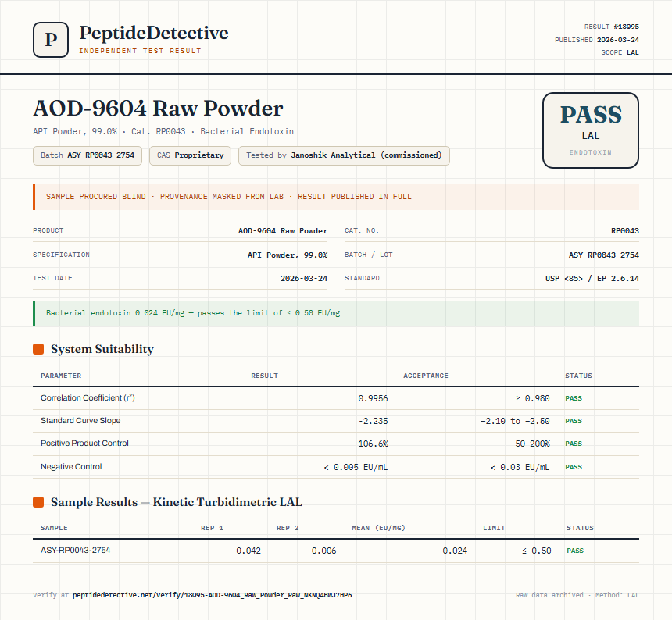The image size is (672, 620).
Task: Select the RESULT #18095 text
Action: [612, 27]
